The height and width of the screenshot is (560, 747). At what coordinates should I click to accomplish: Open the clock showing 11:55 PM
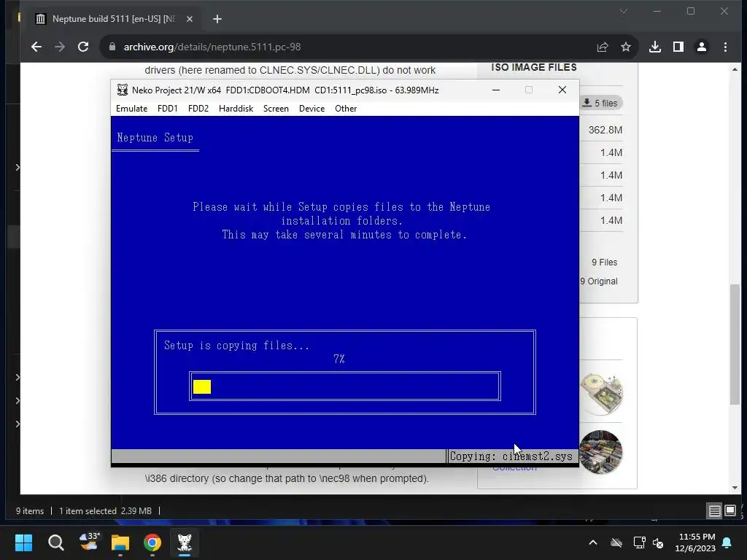pos(695,542)
